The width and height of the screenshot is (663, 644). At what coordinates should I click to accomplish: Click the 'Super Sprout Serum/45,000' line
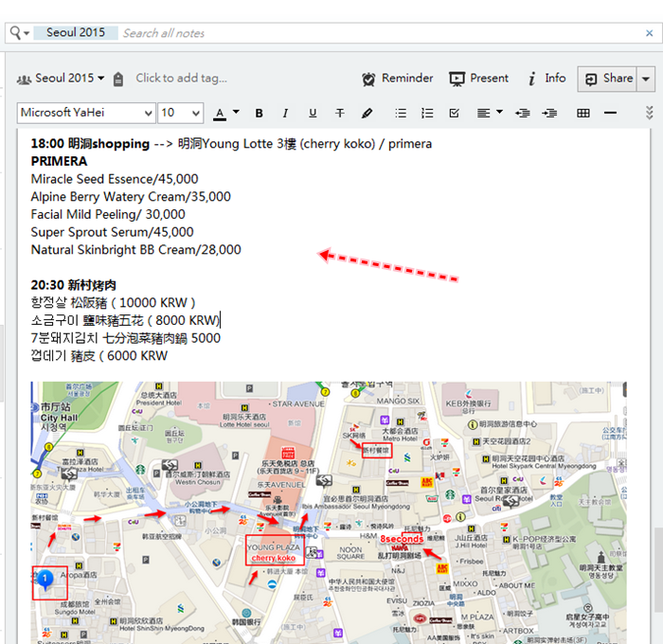[x=112, y=232]
